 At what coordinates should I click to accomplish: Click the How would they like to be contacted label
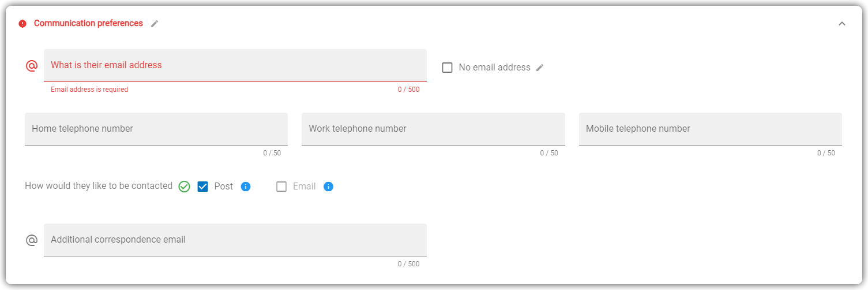pyautogui.click(x=99, y=186)
